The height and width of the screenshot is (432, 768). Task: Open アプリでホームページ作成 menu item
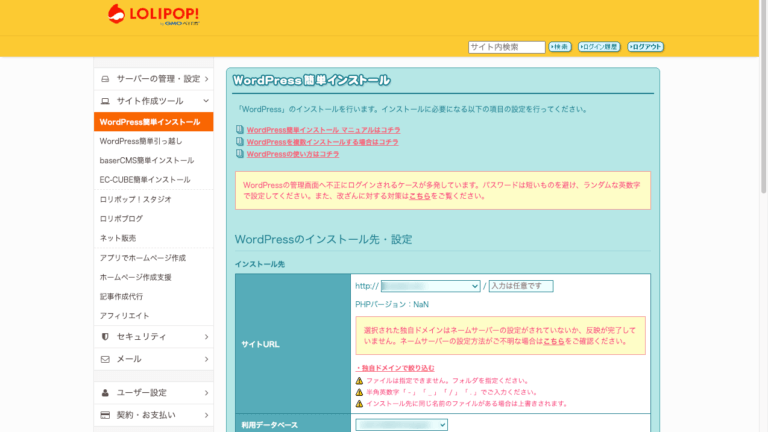(153, 258)
